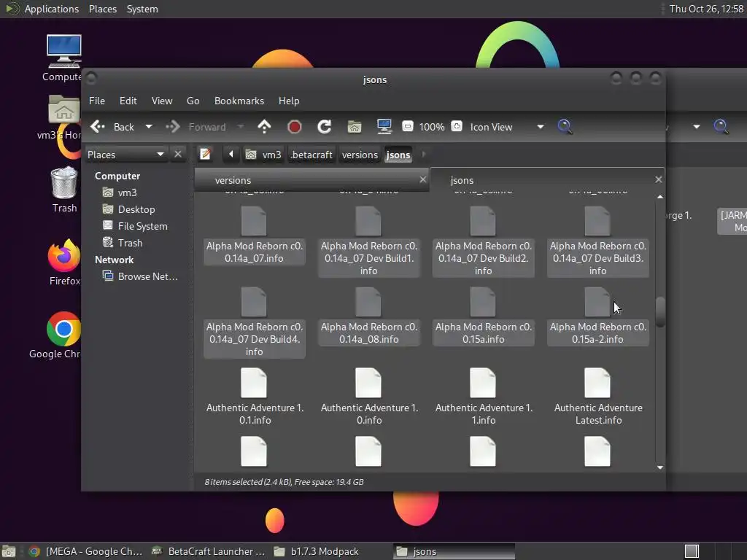This screenshot has height=560, width=747.
Task: Reload the current folder
Action: pyautogui.click(x=325, y=127)
